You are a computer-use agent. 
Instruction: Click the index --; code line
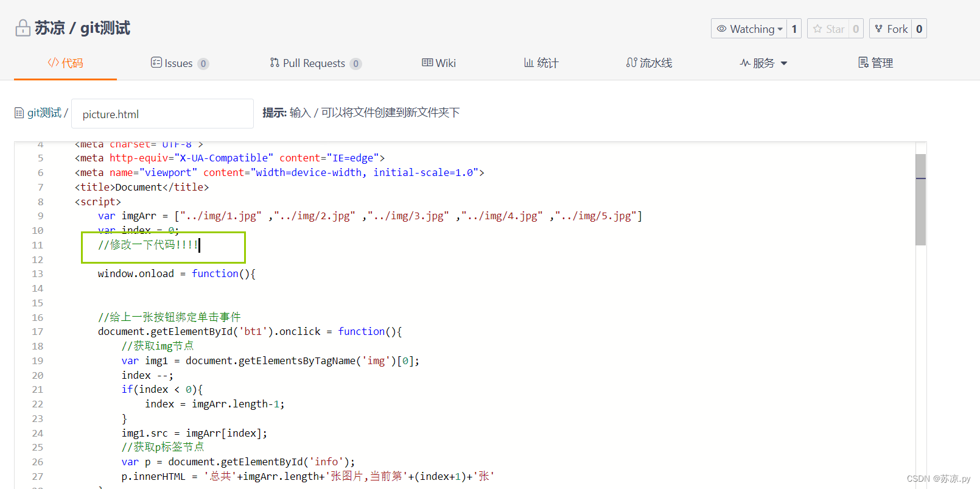[147, 375]
